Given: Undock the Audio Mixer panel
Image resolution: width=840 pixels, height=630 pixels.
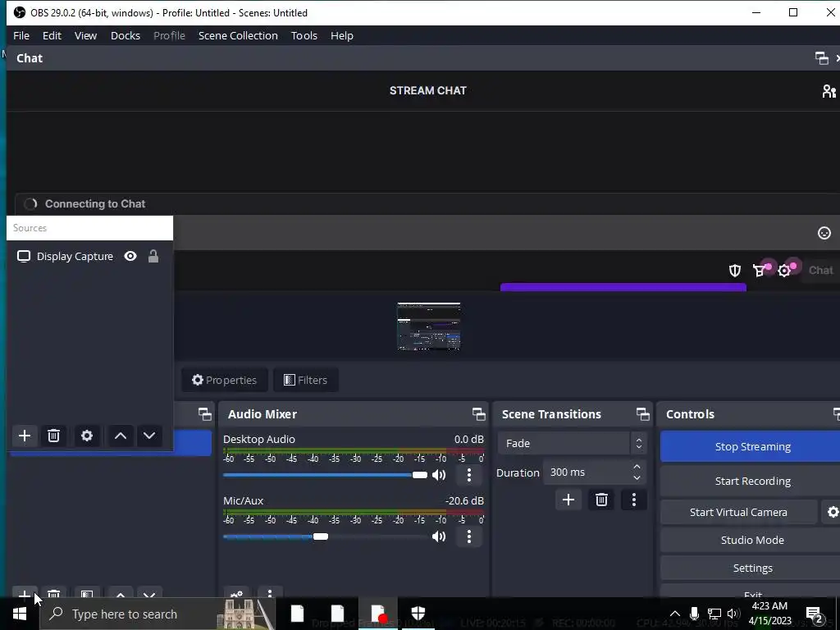Looking at the screenshot, I should click(479, 414).
